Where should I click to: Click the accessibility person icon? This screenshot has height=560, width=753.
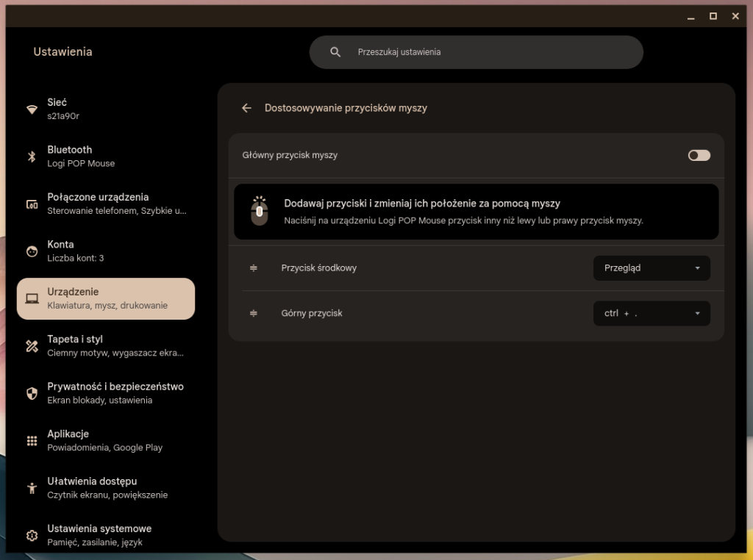tap(32, 488)
